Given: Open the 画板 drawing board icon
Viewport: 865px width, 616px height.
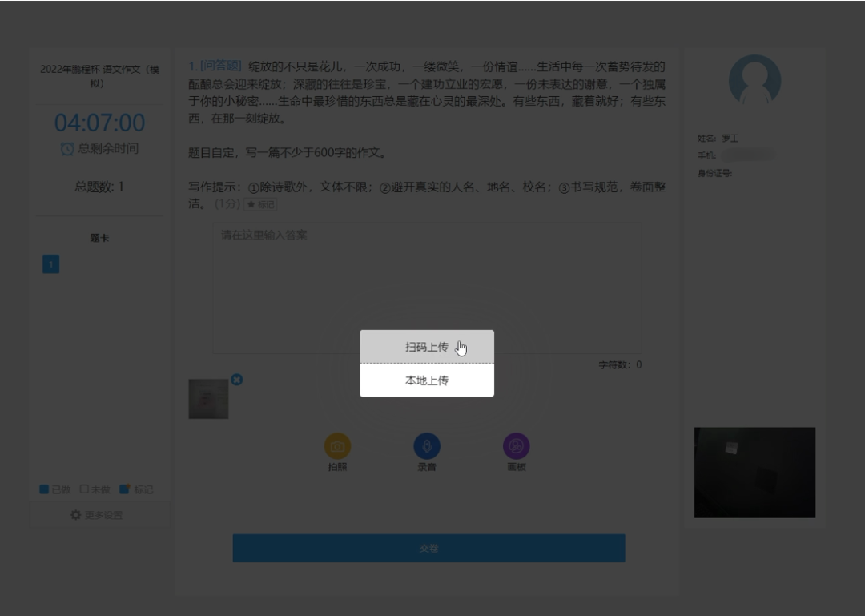Looking at the screenshot, I should click(517, 446).
